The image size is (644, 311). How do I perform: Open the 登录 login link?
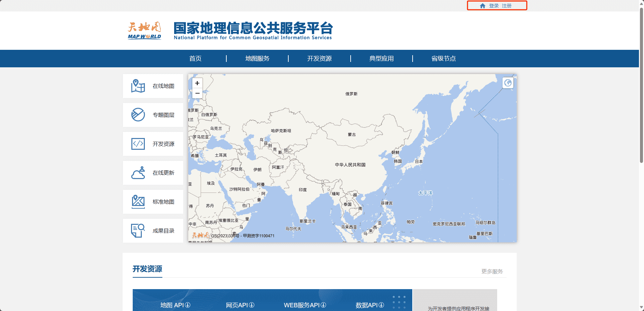pos(494,6)
